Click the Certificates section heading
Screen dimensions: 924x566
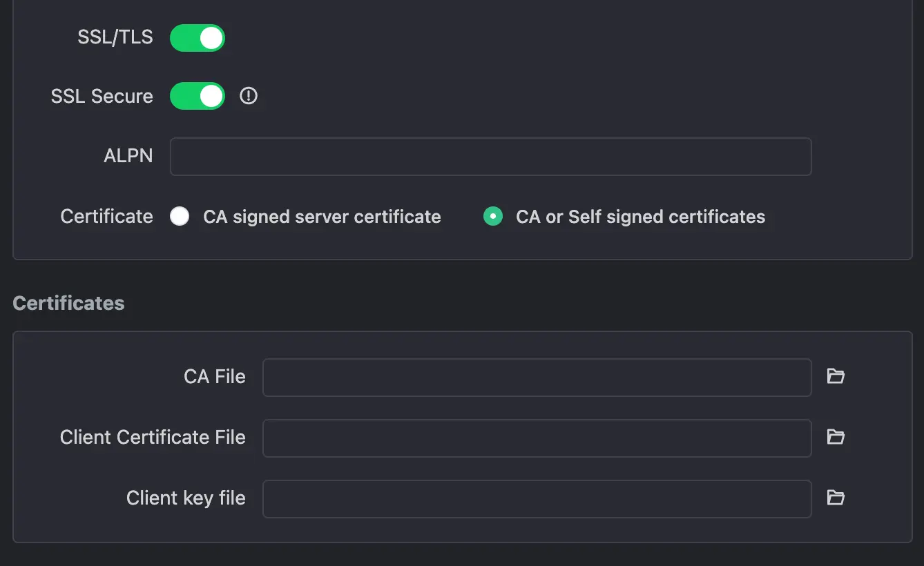(x=68, y=303)
